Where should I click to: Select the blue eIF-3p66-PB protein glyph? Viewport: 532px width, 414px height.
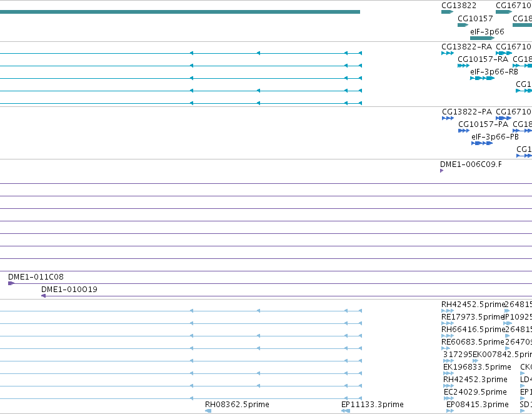pyautogui.click(x=482, y=143)
